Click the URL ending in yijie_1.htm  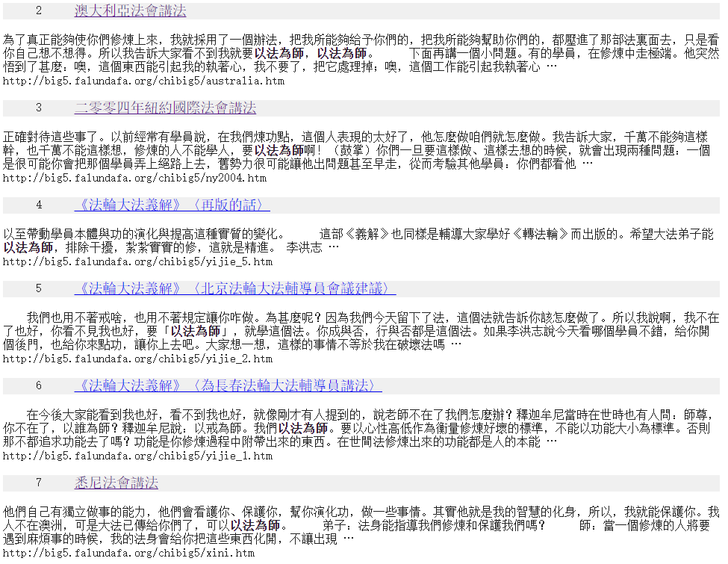click(137, 456)
